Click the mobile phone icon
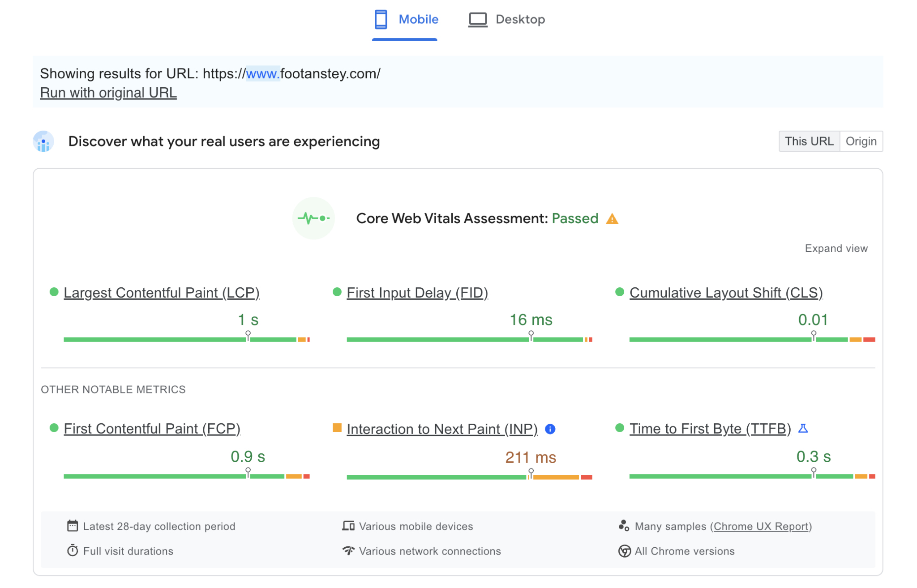The height and width of the screenshot is (588, 917). click(381, 20)
